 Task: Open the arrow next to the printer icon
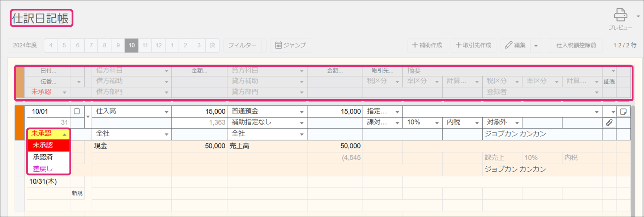[x=638, y=16]
